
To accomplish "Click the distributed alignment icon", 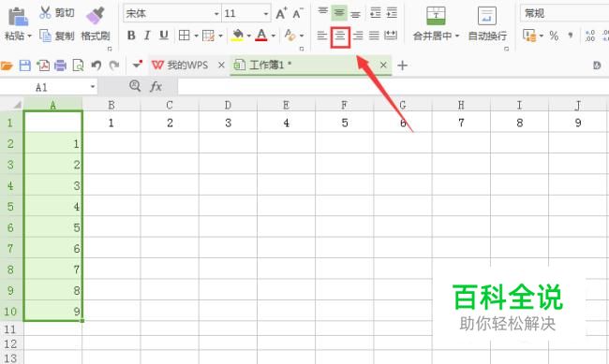I will coord(391,36).
